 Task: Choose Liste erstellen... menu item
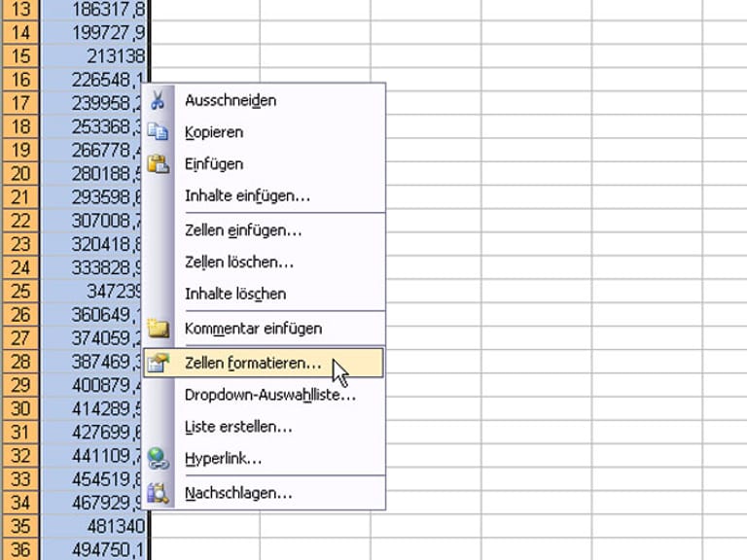(238, 427)
